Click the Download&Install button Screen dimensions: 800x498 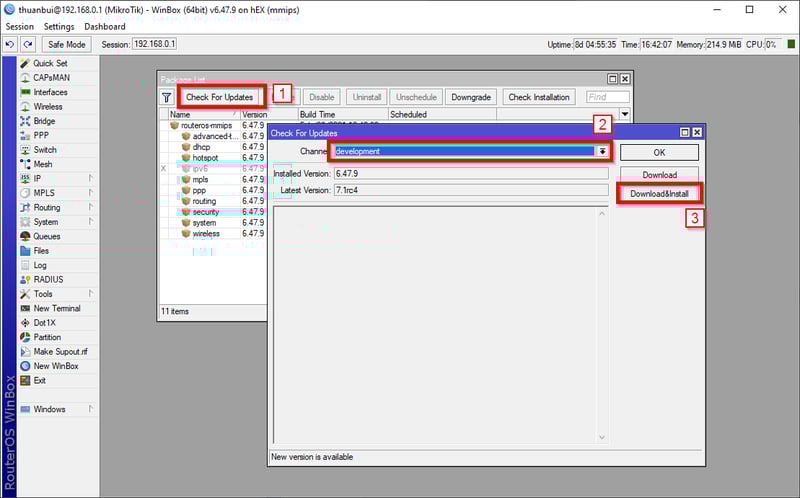659,193
